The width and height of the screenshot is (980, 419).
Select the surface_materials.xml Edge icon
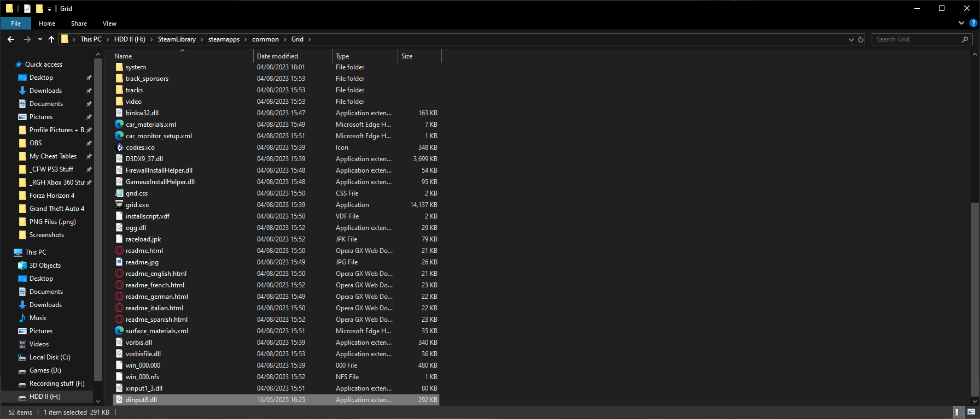tap(119, 331)
